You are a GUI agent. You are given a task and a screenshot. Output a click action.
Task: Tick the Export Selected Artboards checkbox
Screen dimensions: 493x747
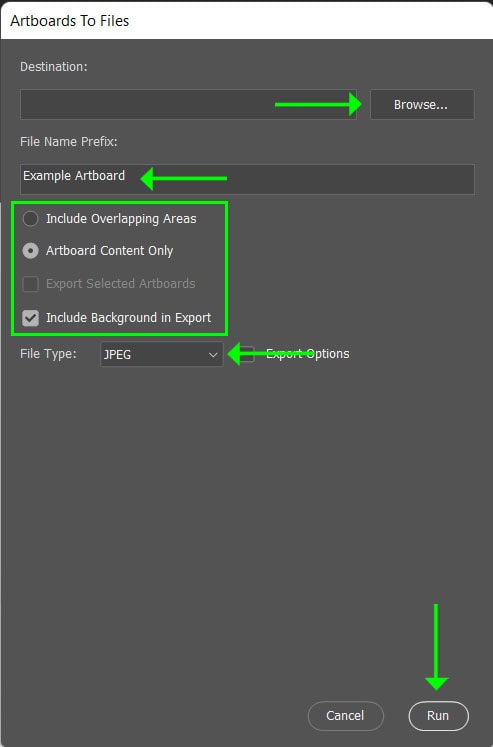tap(30, 284)
